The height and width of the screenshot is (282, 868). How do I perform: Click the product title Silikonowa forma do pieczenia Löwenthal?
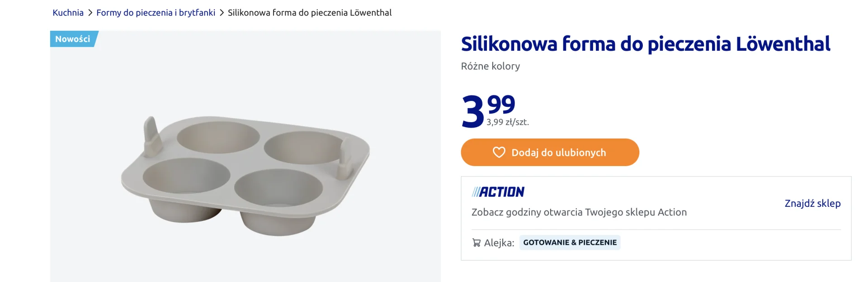tap(646, 44)
